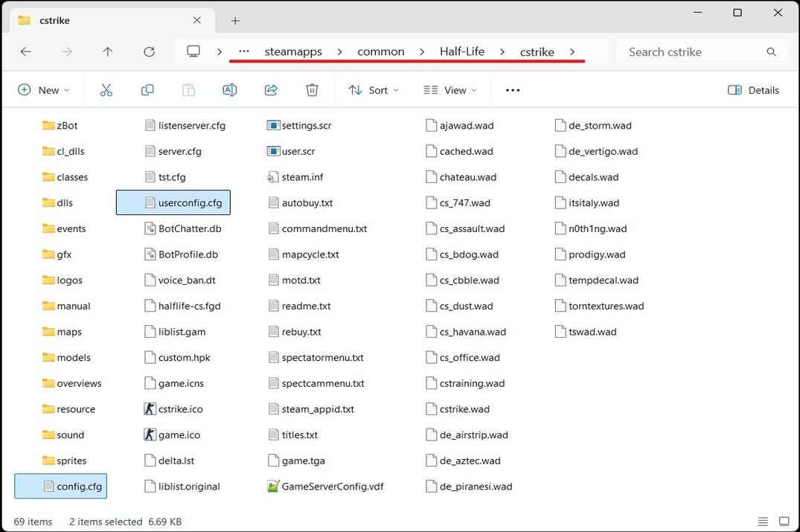
Task: Open the Sort dropdown
Action: (374, 90)
